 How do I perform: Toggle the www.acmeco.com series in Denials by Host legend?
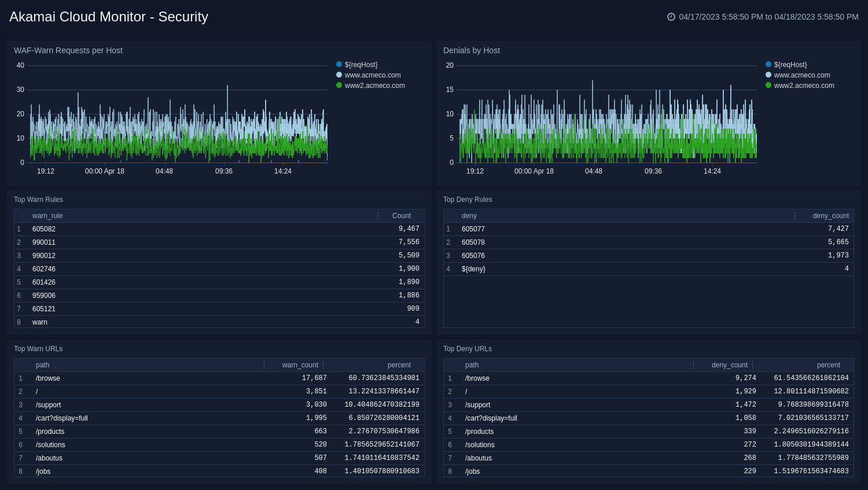(801, 75)
